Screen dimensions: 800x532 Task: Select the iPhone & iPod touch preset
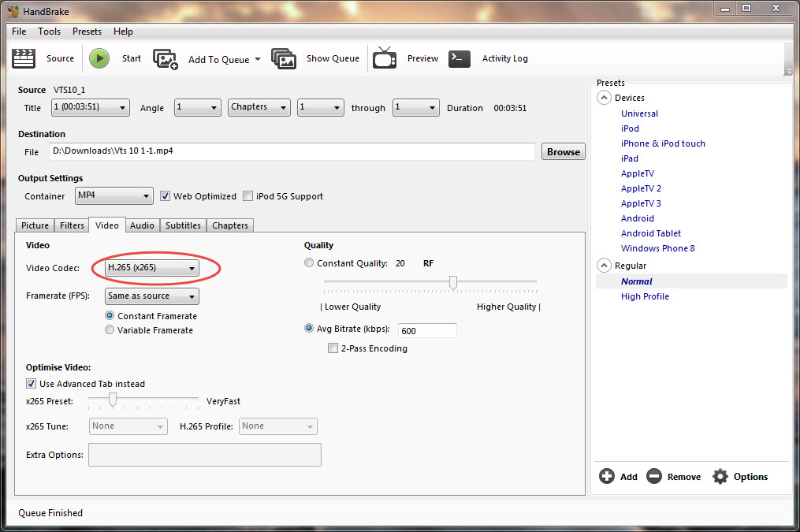663,143
